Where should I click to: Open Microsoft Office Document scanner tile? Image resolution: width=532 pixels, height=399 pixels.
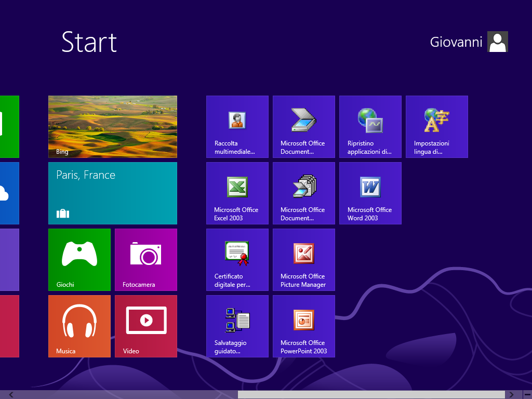tap(304, 127)
